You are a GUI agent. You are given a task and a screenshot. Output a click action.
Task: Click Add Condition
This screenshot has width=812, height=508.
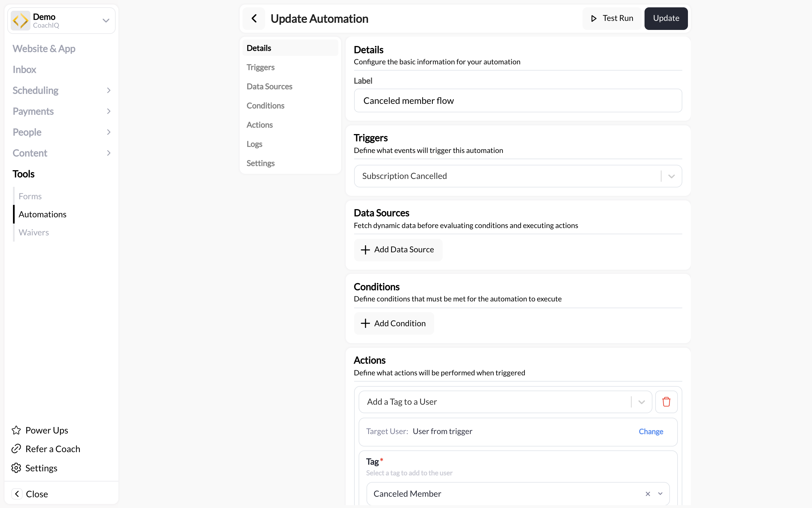click(394, 323)
